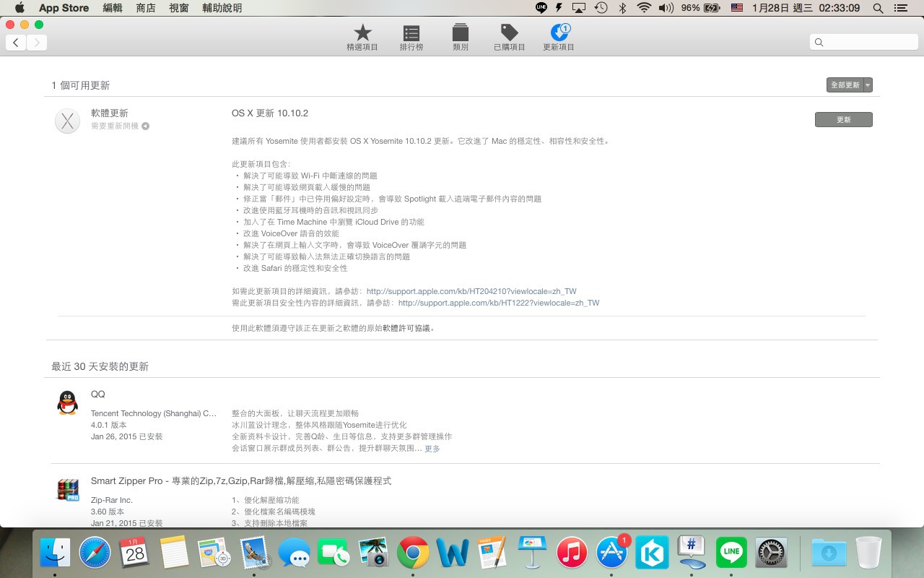
Task: Open the Apple menu
Action: pyautogui.click(x=19, y=8)
